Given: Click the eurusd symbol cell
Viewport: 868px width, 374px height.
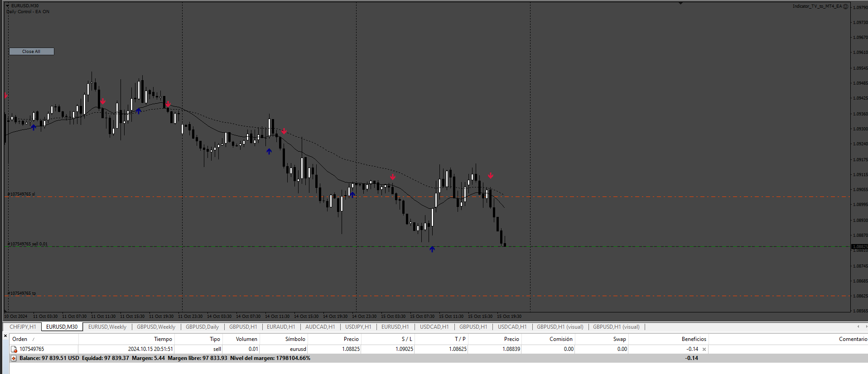Looking at the screenshot, I should (x=298, y=349).
